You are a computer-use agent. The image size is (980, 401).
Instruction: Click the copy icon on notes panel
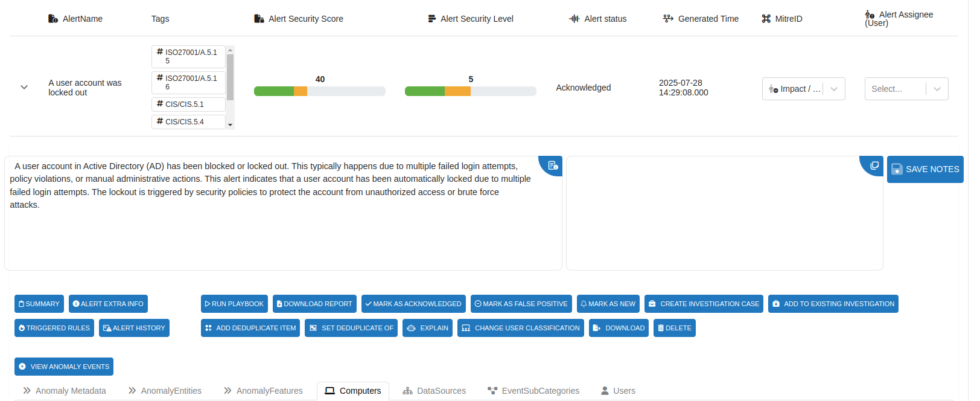(x=874, y=165)
